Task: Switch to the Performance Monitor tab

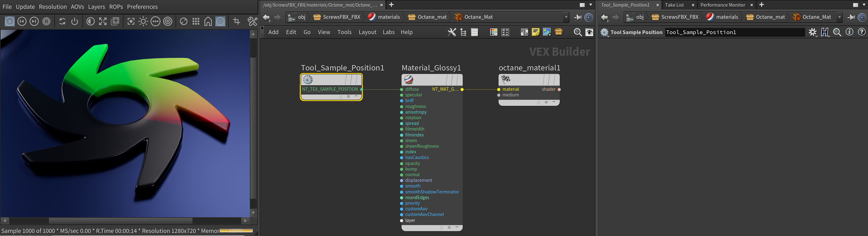Action: (x=722, y=5)
